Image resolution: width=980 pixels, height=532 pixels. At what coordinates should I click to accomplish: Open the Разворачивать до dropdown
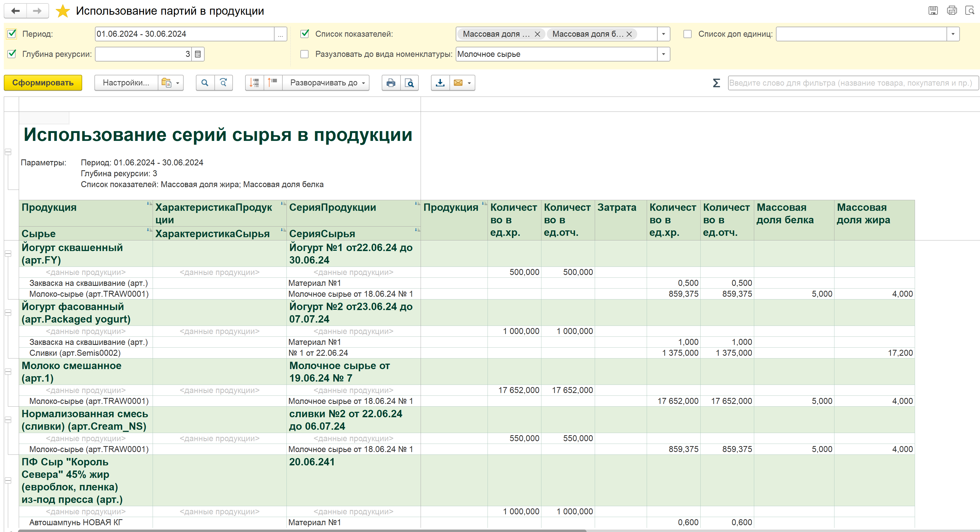pyautogui.click(x=326, y=82)
